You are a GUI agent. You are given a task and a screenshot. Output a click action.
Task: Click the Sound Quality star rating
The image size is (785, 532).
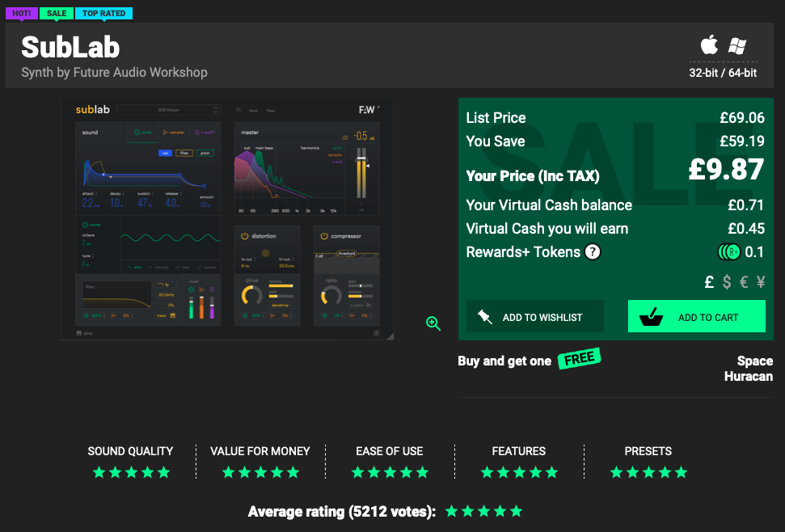click(131, 472)
